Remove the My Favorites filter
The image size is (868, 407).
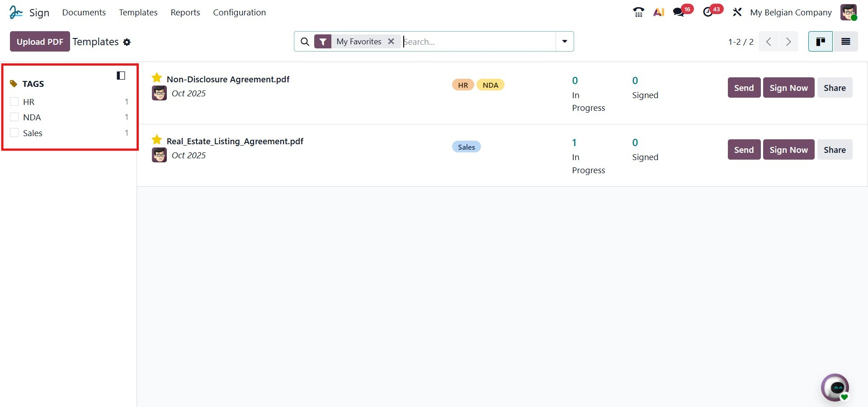coord(391,42)
